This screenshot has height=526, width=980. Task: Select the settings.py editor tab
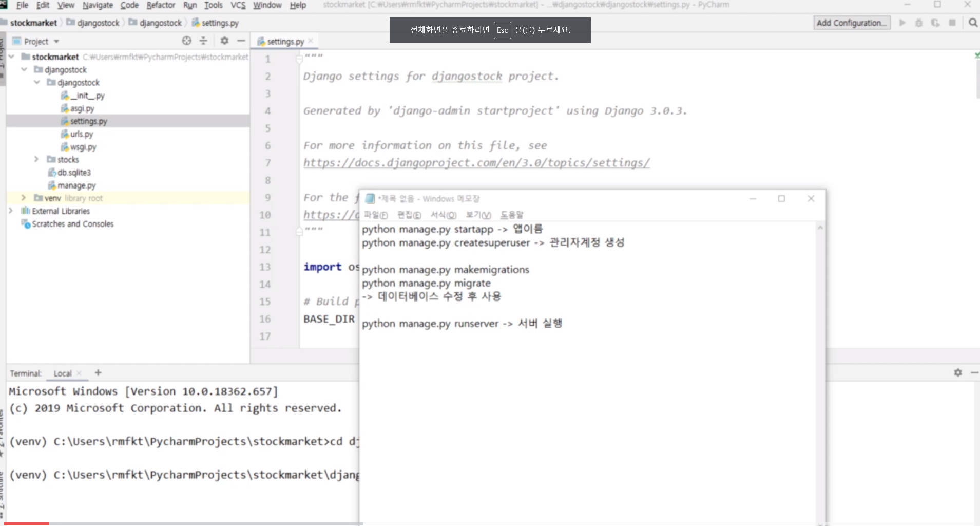tap(285, 41)
